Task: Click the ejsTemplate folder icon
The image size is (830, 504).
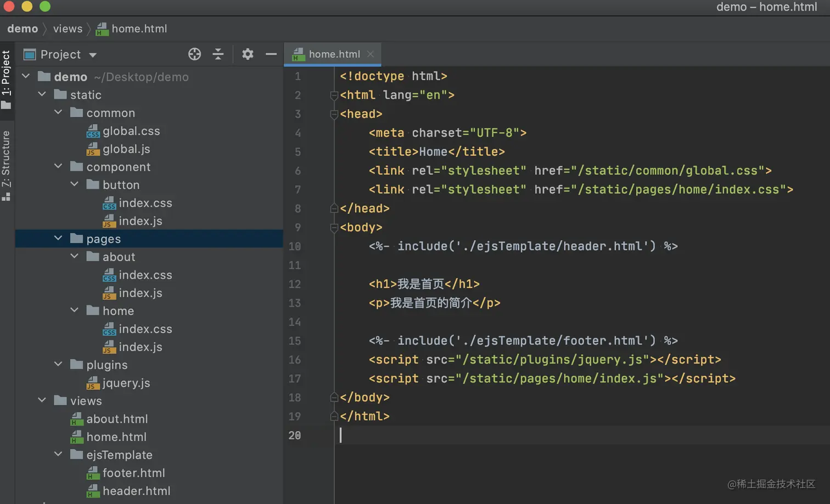Action: point(77,454)
